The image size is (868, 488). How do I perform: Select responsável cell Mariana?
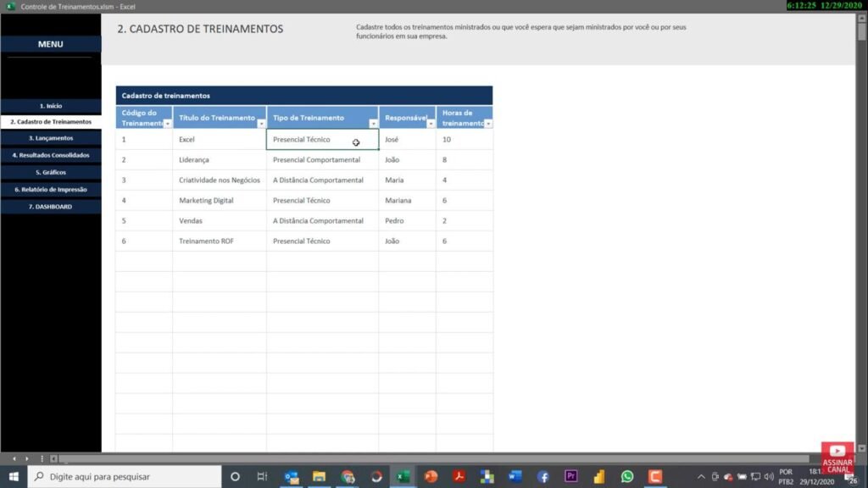point(408,200)
